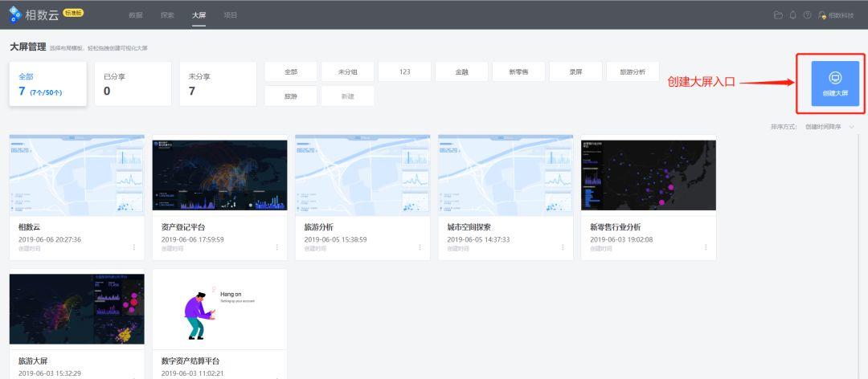
Task: Open the 旅游大屏 dashboard thumbnail
Action: 77,308
